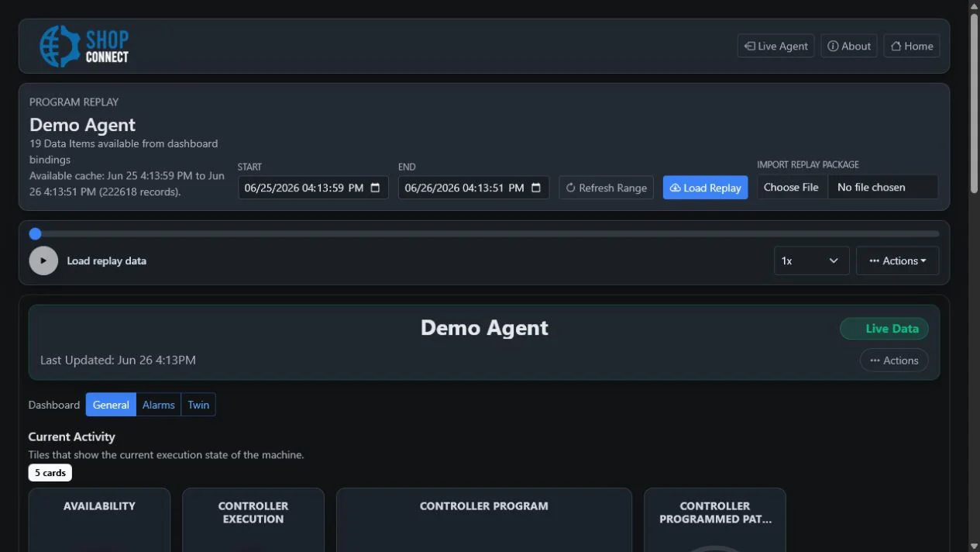Screen dimensions: 980x552
Task: Open the START date calendar picker icon
Action: pyautogui.click(x=376, y=188)
